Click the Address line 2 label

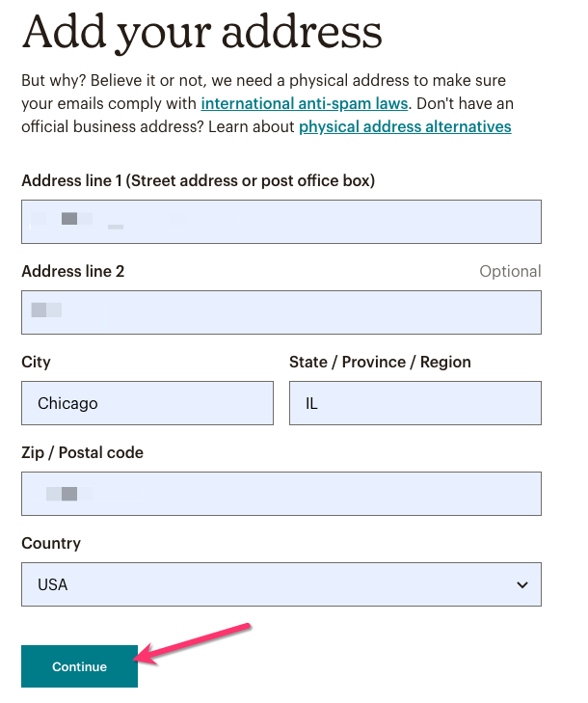(73, 271)
